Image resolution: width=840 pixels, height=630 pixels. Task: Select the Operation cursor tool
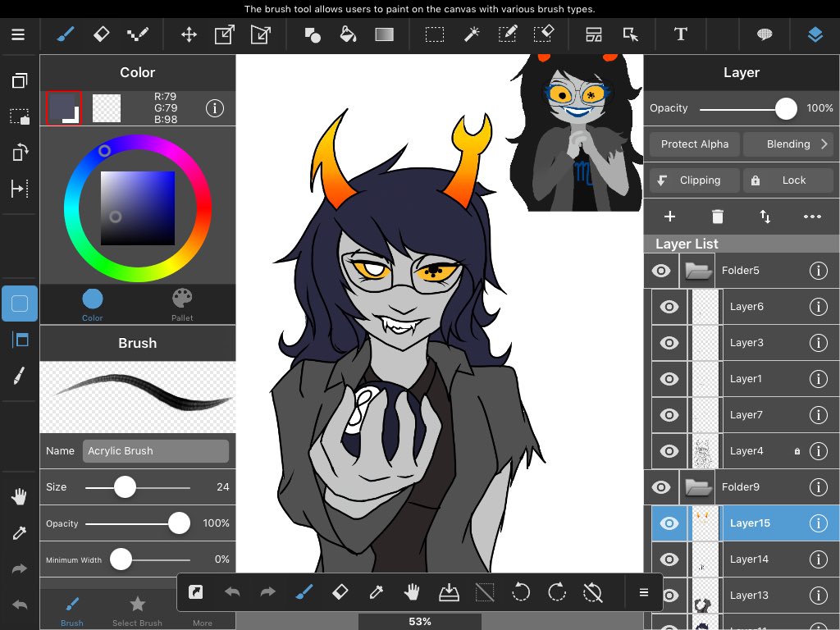click(x=631, y=34)
